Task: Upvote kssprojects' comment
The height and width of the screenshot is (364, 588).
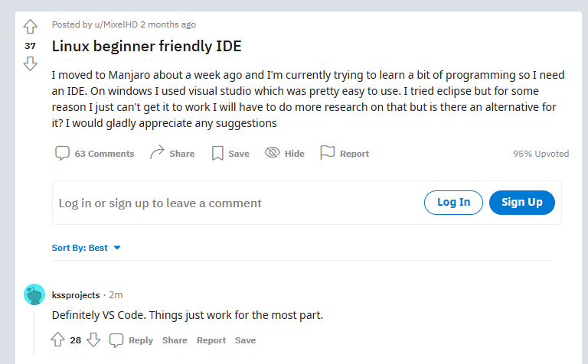Action: [57, 340]
